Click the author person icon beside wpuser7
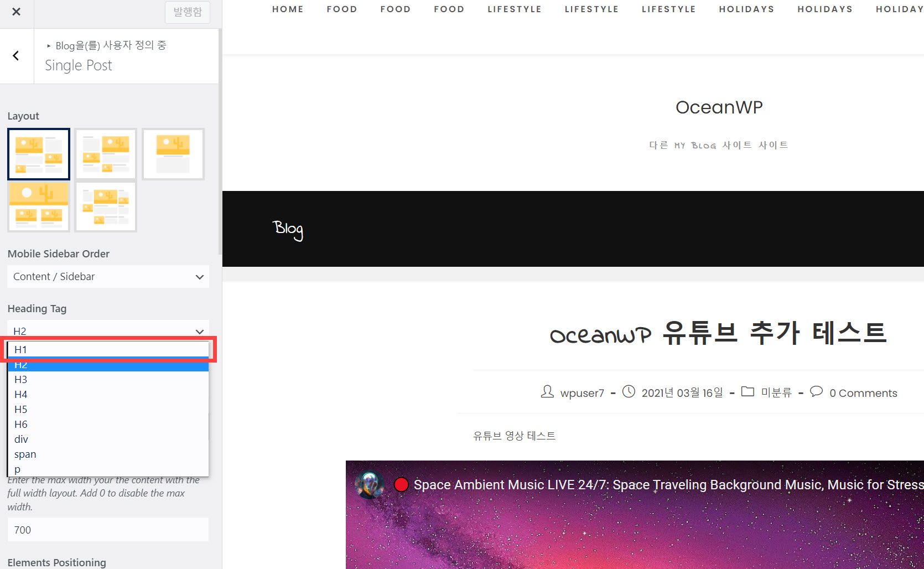The image size is (924, 569). tap(547, 392)
